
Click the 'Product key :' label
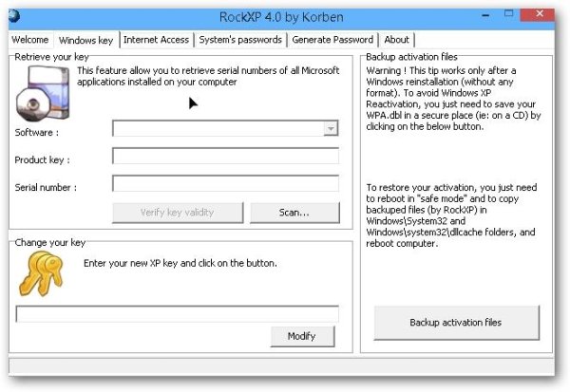pyautogui.click(x=42, y=159)
